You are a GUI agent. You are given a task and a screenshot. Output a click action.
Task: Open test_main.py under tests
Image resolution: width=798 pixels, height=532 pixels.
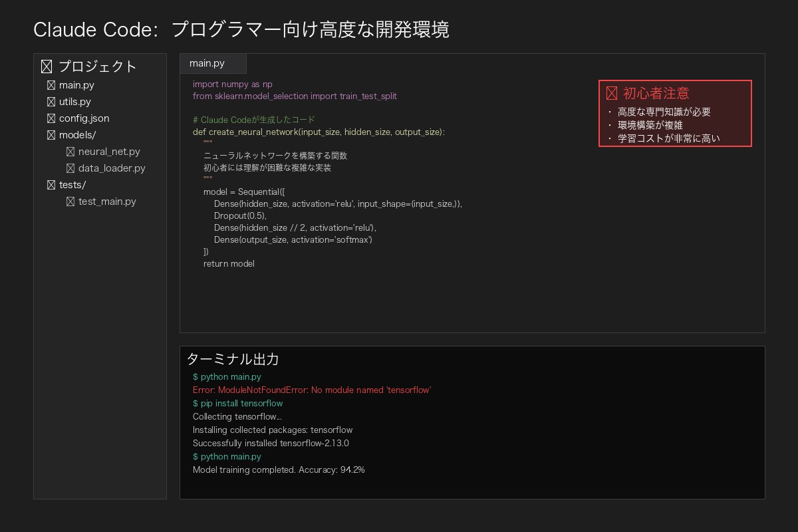[x=107, y=201]
